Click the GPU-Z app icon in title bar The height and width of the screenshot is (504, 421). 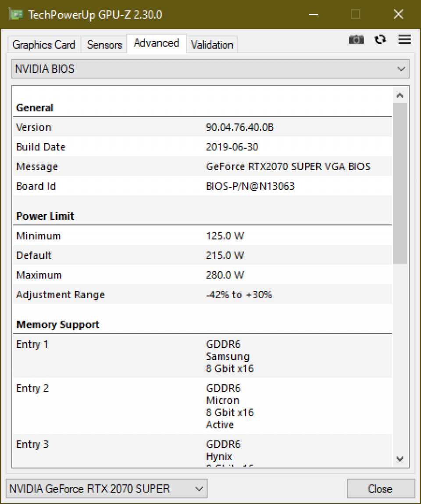pos(15,14)
